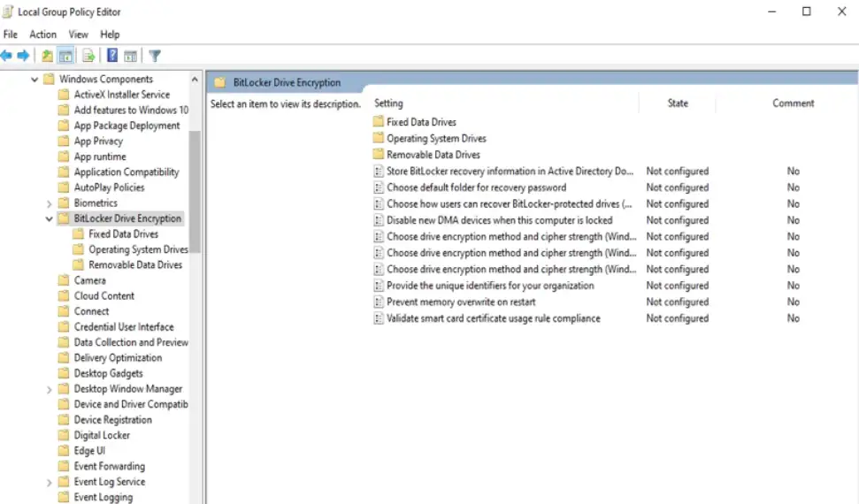Select Fixed Data Drives in tree
859x504 pixels.
[x=123, y=234]
